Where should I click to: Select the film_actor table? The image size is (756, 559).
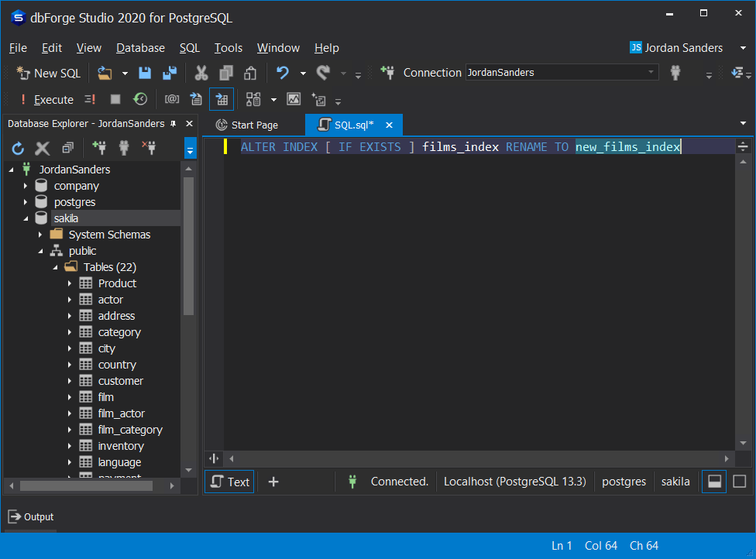[x=121, y=413]
